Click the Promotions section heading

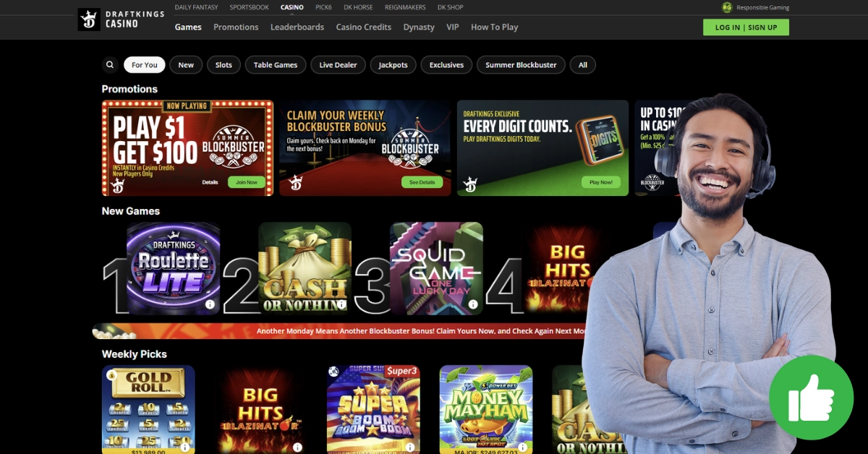(x=129, y=89)
